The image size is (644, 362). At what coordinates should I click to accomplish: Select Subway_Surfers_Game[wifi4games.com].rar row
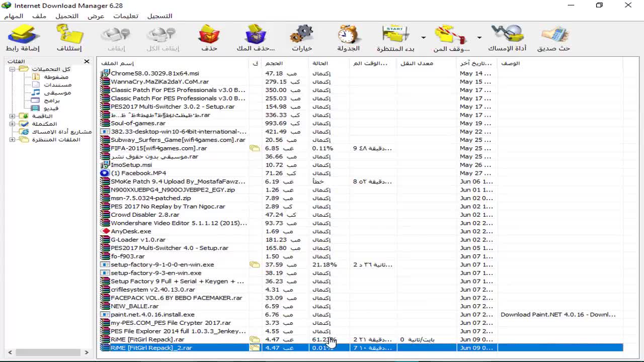click(361, 140)
